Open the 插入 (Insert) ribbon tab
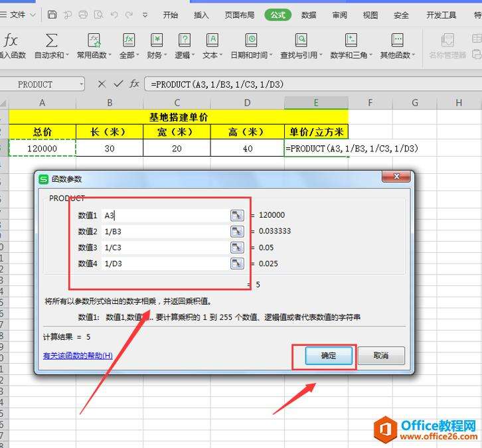482x448 pixels. [x=201, y=15]
